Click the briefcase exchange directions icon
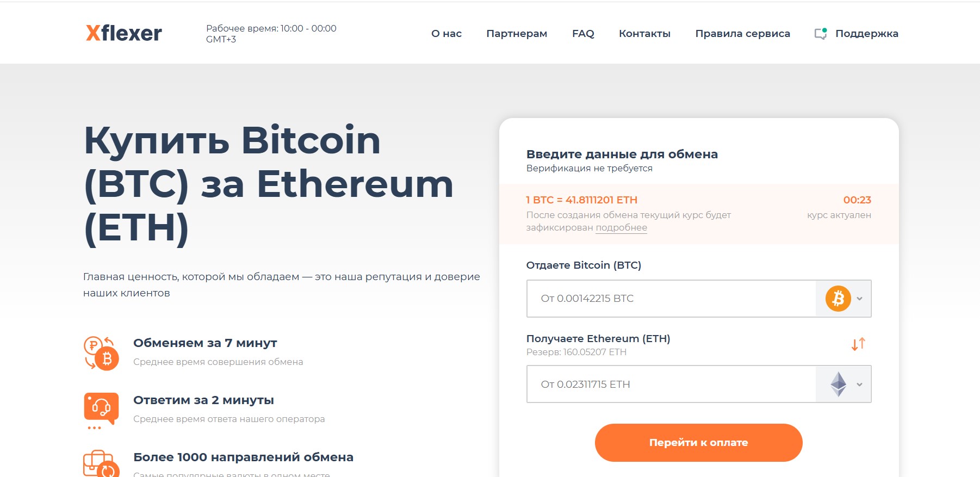The image size is (980, 477). coord(101,463)
